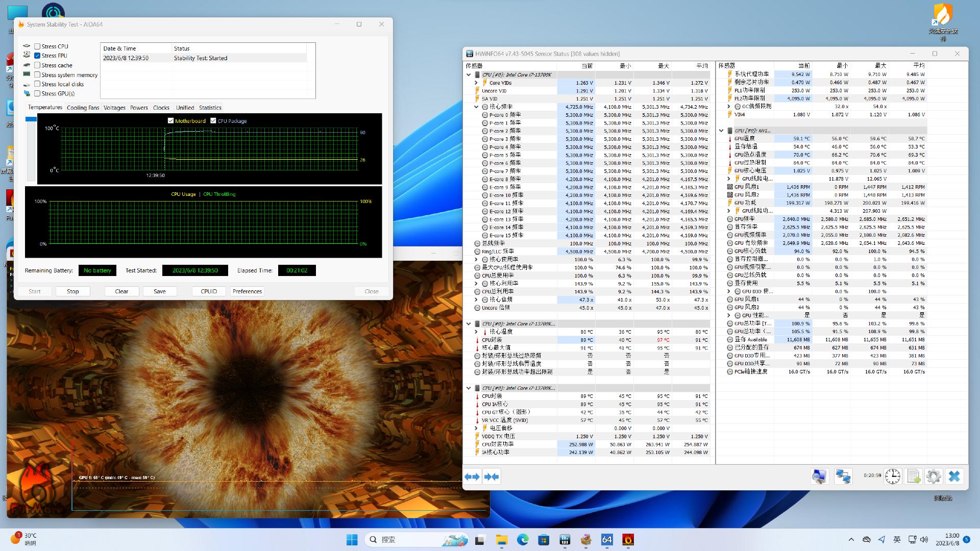Open Microsoft Edge from taskbar
The height and width of the screenshot is (551, 980).
522,540
